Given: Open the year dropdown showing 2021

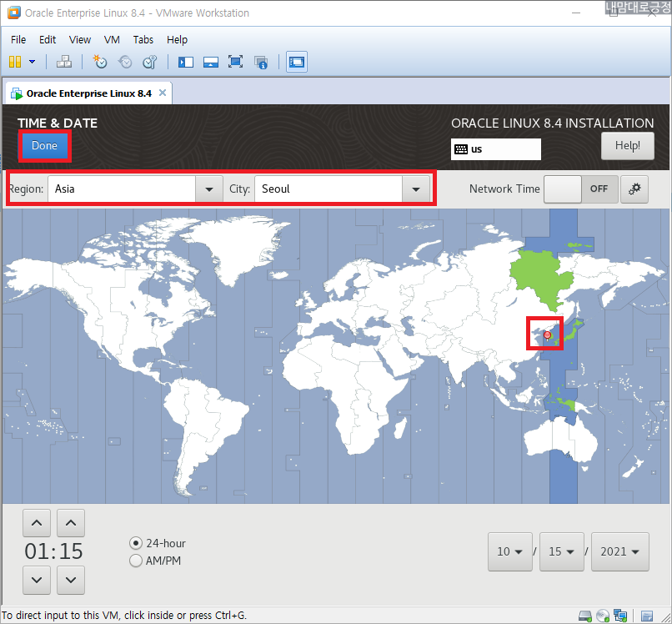Looking at the screenshot, I should tap(619, 551).
